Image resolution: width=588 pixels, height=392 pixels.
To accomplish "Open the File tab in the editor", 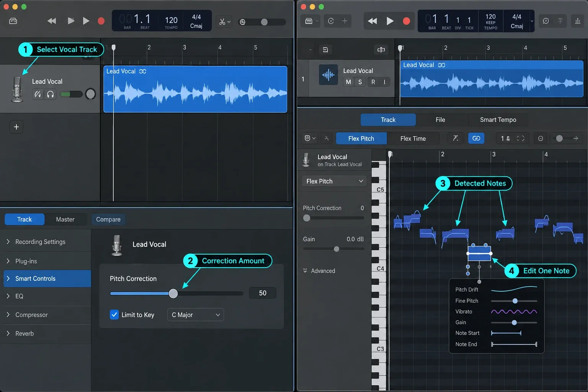I will coord(440,120).
